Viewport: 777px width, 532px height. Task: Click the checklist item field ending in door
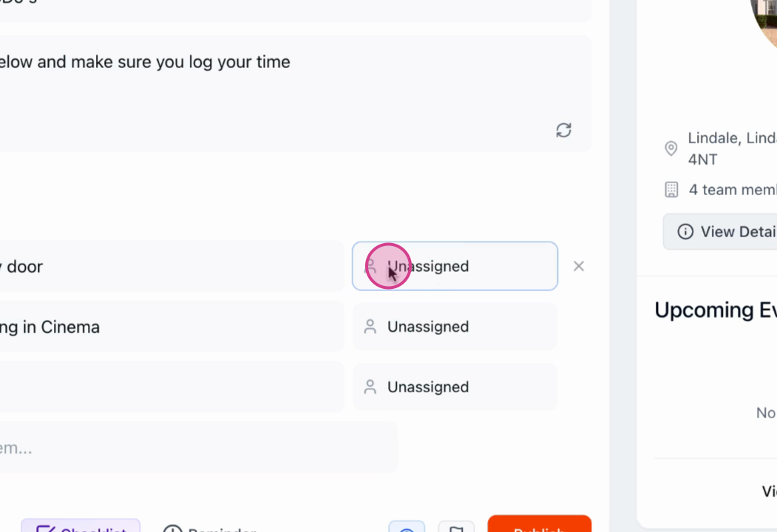coord(172,266)
